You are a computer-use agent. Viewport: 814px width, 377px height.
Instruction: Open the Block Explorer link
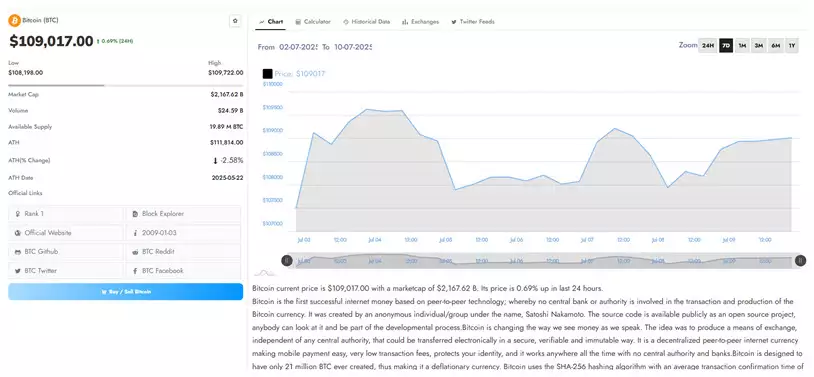coord(184,214)
